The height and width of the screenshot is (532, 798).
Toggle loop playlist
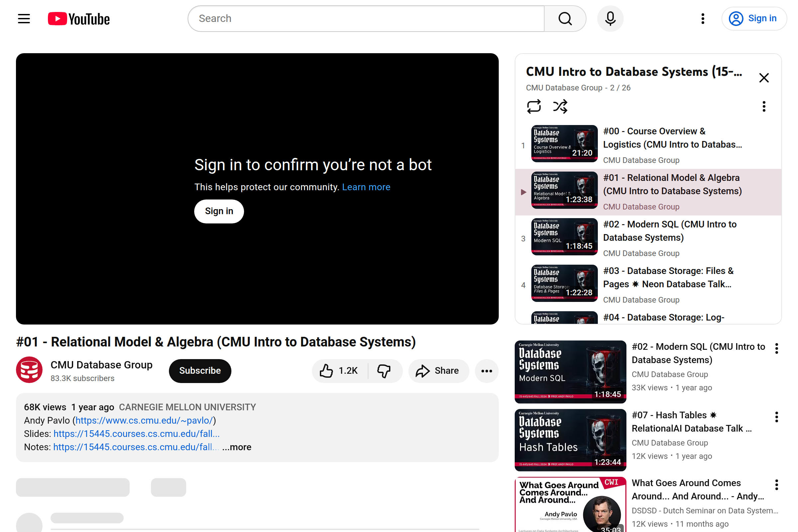click(534, 106)
